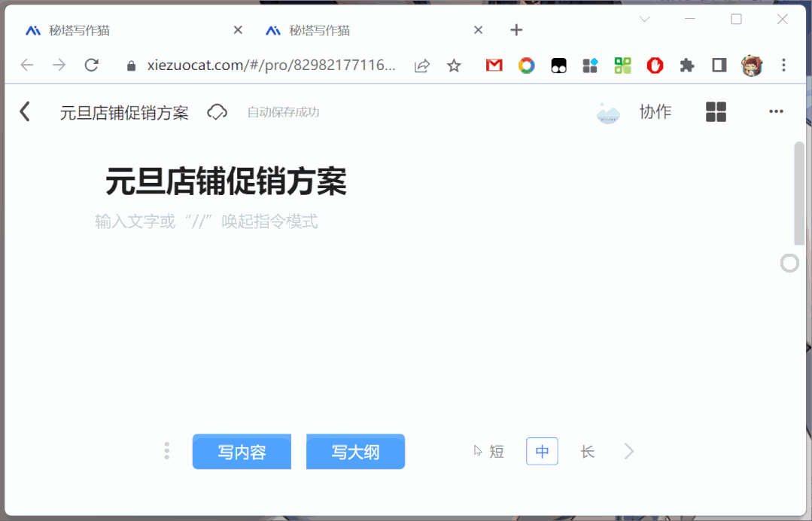This screenshot has width=812, height=521.
Task: Keep 中 selected for generation length
Action: coord(542,451)
